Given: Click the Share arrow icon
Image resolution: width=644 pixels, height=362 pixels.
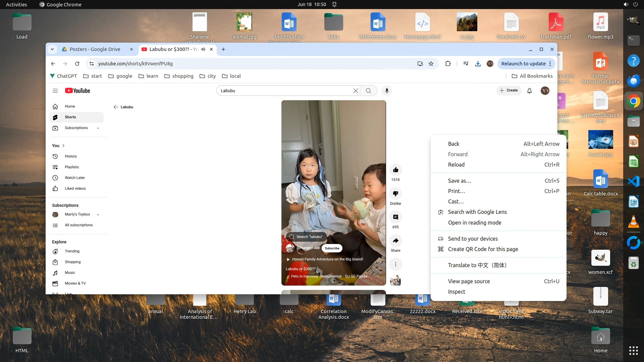Looking at the screenshot, I should [x=395, y=241].
